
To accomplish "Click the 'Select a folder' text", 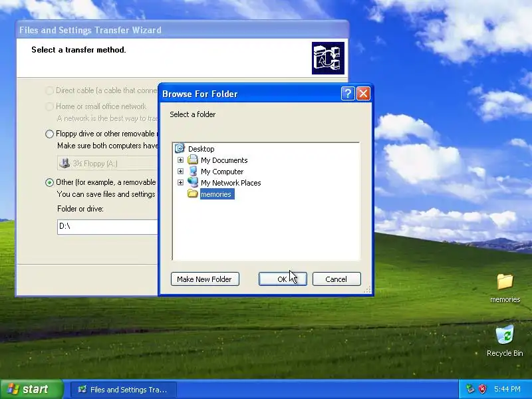I will pos(192,114).
